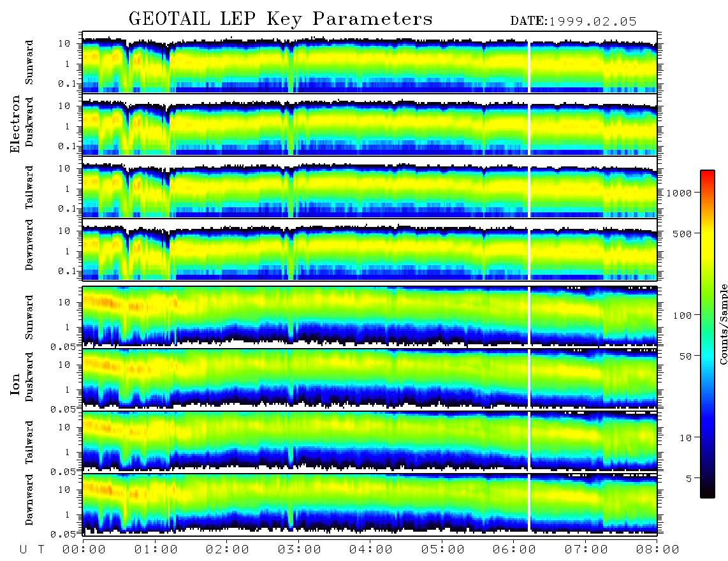The image size is (728, 561).
Task: Click the 5 colorbar tick label
Action: point(689,478)
